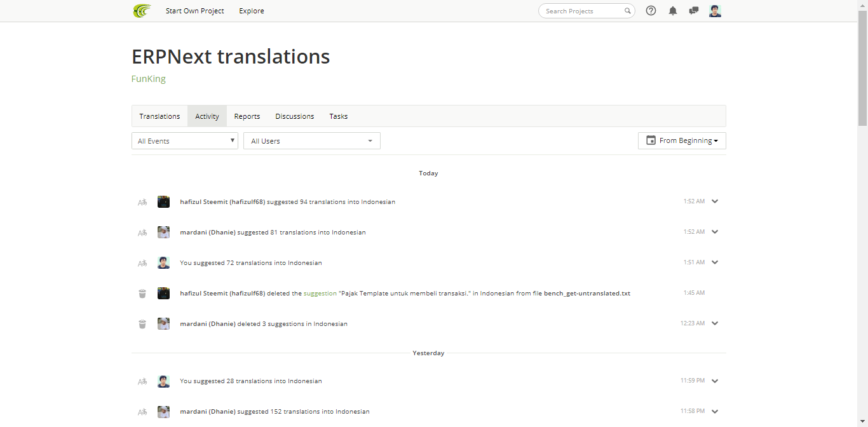This screenshot has height=427, width=868.
Task: Click mardani (Dhanie) name on 81 translations row
Action: (208, 233)
